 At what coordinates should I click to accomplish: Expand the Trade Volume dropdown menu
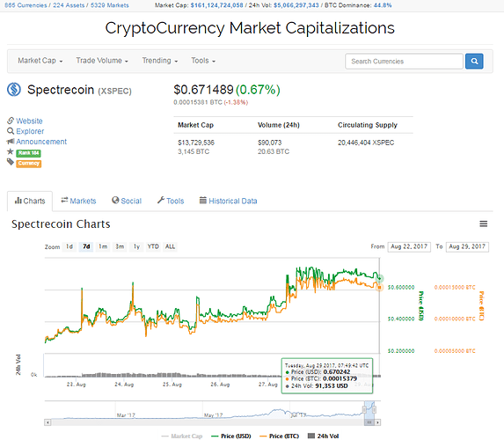click(x=102, y=61)
